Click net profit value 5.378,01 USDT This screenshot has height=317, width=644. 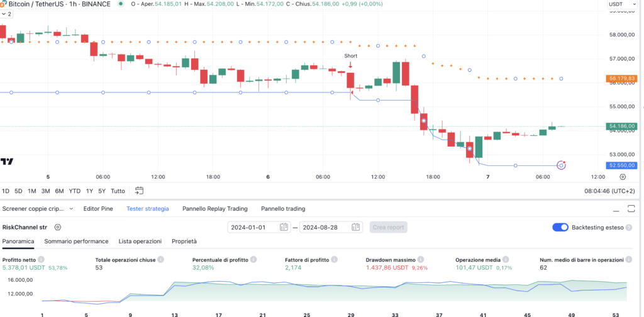23,268
